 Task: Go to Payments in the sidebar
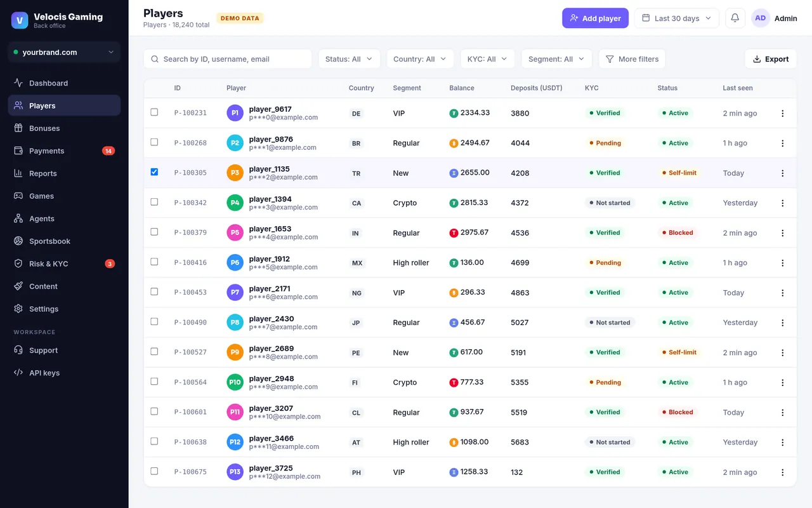64,151
